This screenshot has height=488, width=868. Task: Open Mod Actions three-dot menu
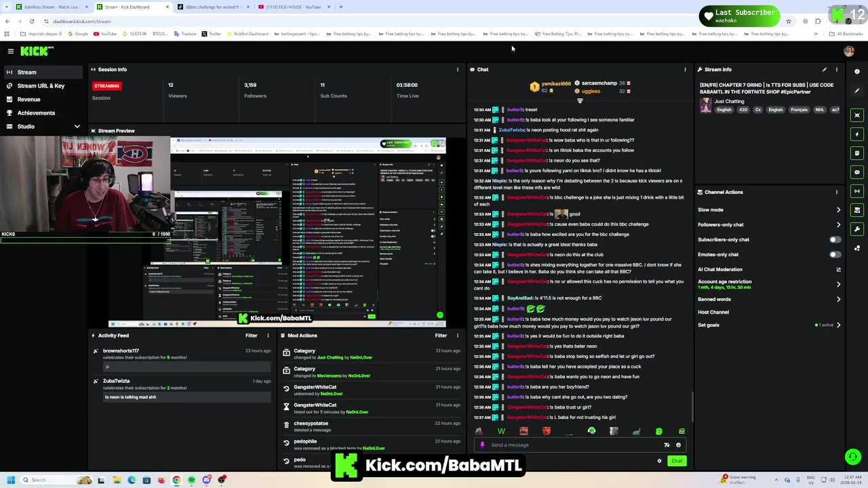[457, 335]
